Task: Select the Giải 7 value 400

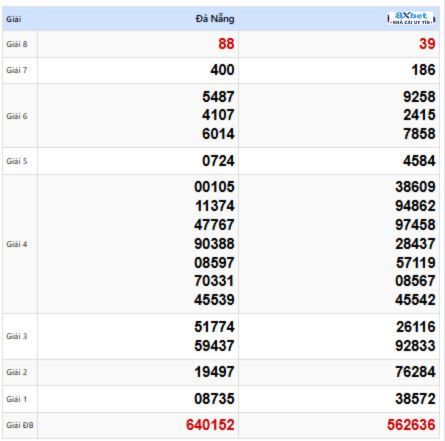Action: coord(223,70)
